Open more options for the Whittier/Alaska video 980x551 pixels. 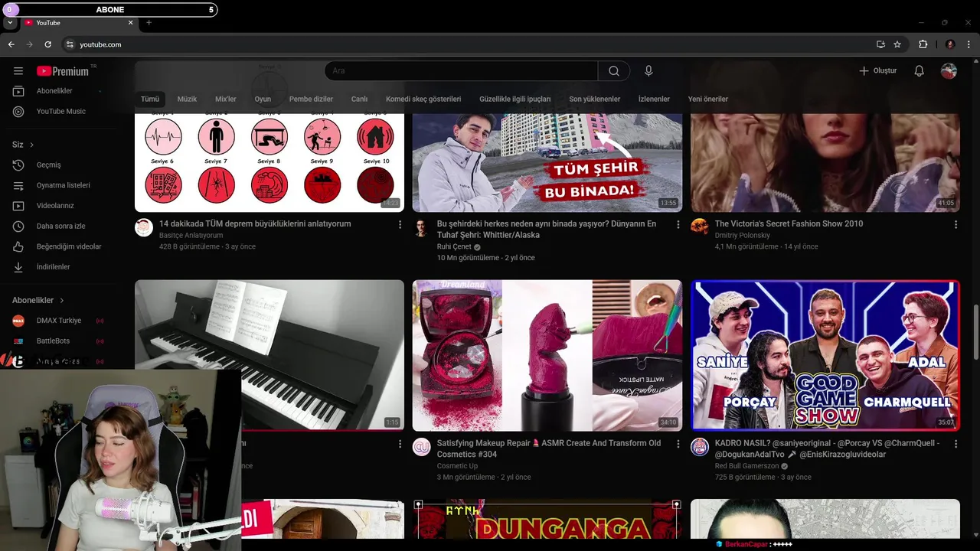pos(678,224)
